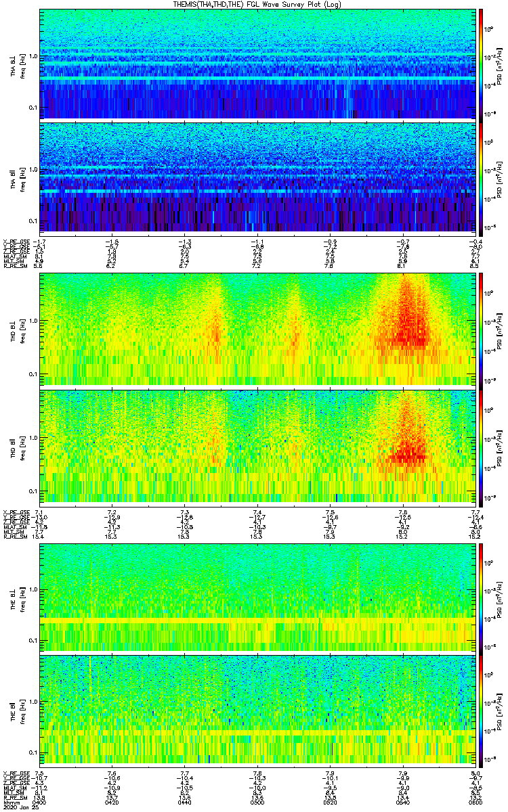508x812 pixels.
Task: Click the color bar of THE B∥ panel
Action: (x=482, y=710)
